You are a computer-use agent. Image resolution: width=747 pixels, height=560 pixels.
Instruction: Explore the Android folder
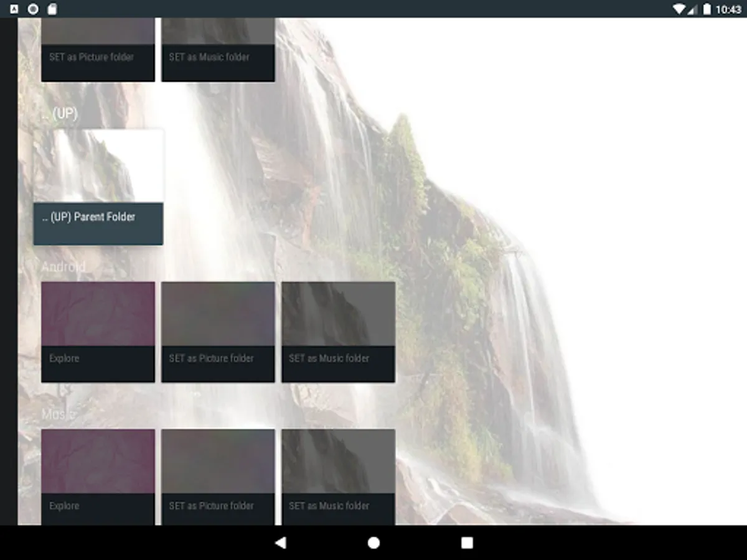(x=98, y=332)
